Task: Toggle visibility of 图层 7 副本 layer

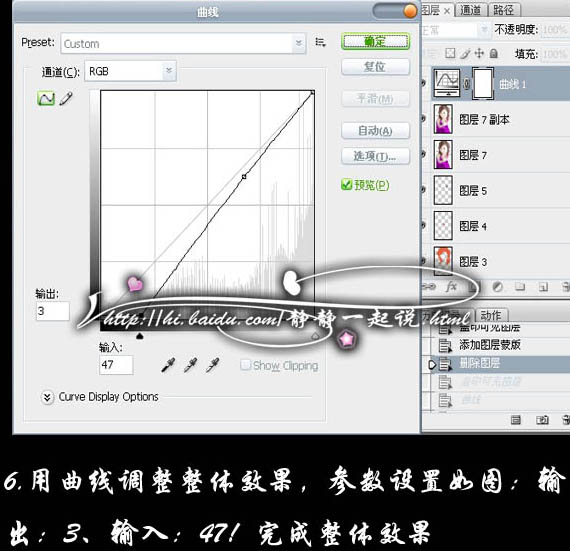Action: [424, 119]
